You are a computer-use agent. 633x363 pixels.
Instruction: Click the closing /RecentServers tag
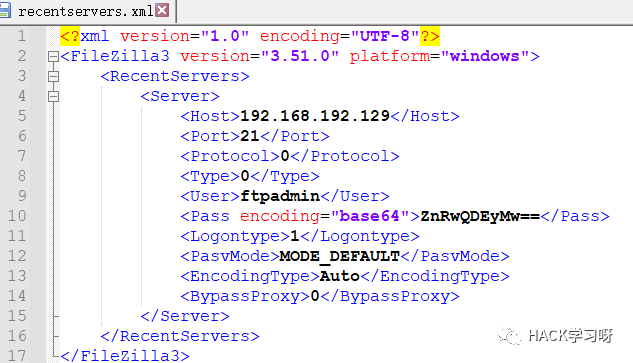180,336
